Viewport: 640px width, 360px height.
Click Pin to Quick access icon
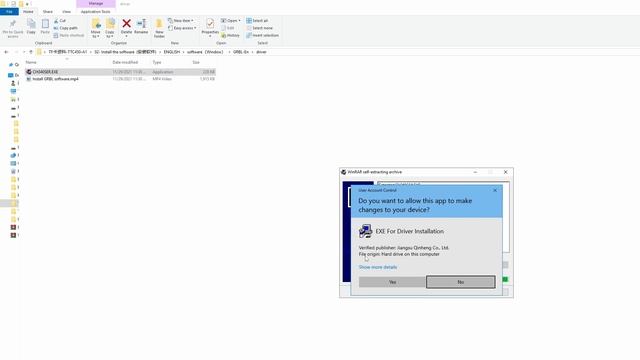tap(13, 23)
